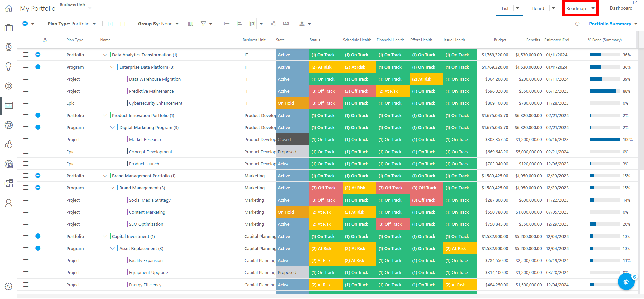Open the globe icon in the sidebar

pos(9,125)
